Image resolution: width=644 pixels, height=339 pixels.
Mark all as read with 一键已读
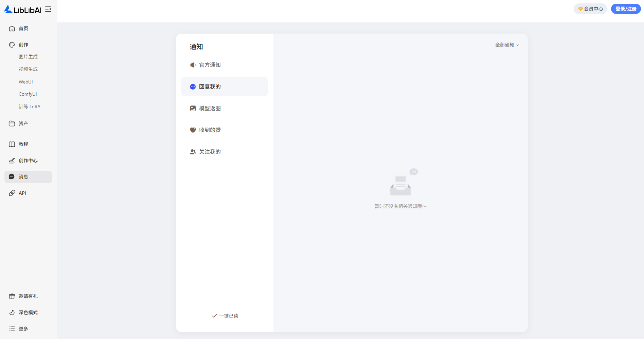225,316
